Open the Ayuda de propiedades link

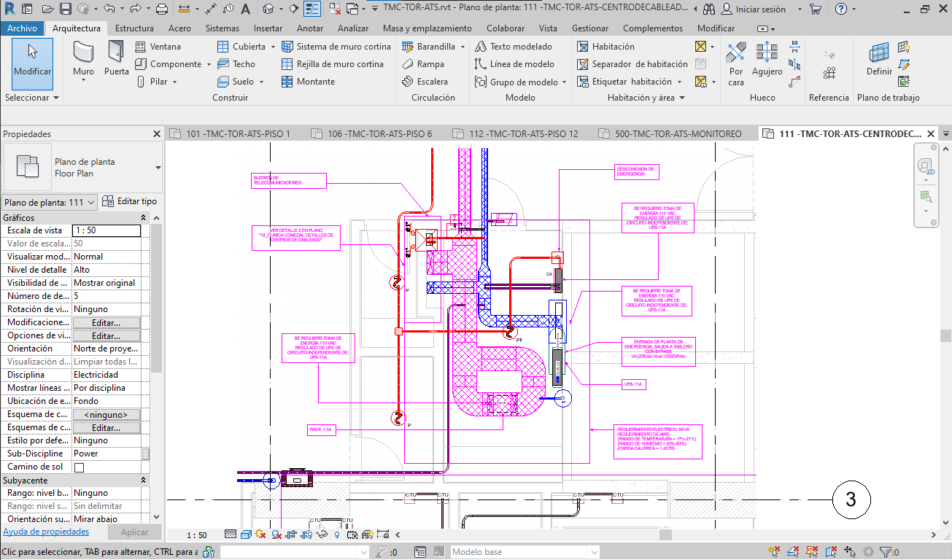(x=46, y=532)
